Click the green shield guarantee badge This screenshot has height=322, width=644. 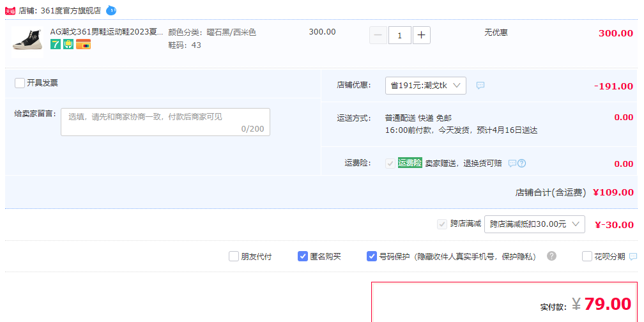(68, 44)
